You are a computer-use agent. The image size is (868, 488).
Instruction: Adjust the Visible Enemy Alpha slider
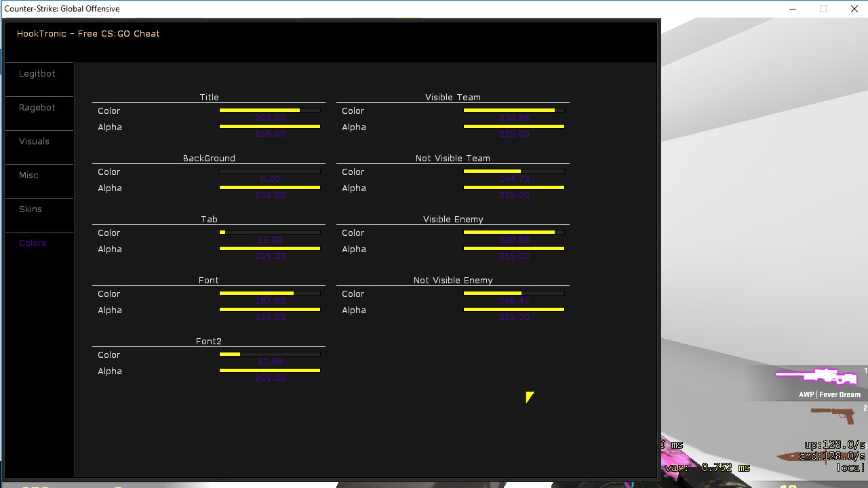pos(514,248)
